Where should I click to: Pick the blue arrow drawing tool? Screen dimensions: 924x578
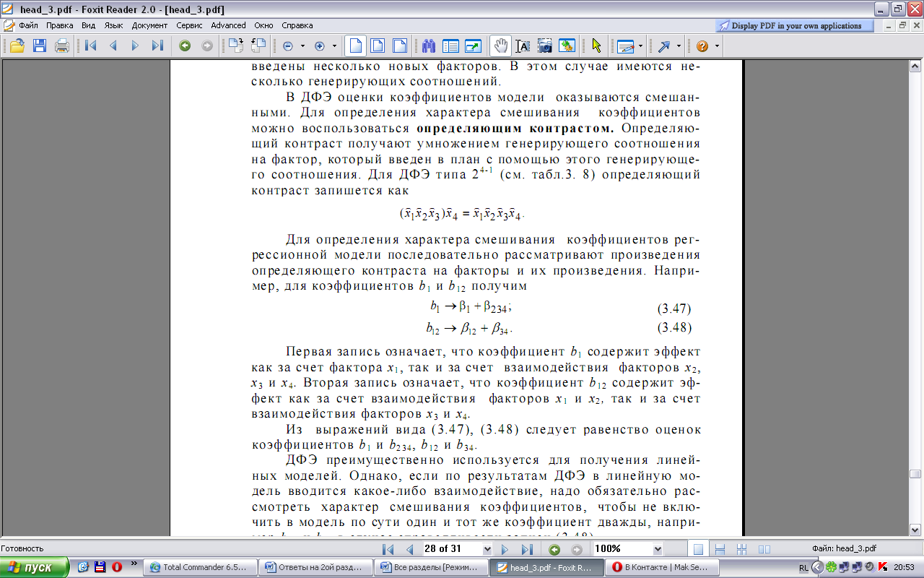(664, 46)
